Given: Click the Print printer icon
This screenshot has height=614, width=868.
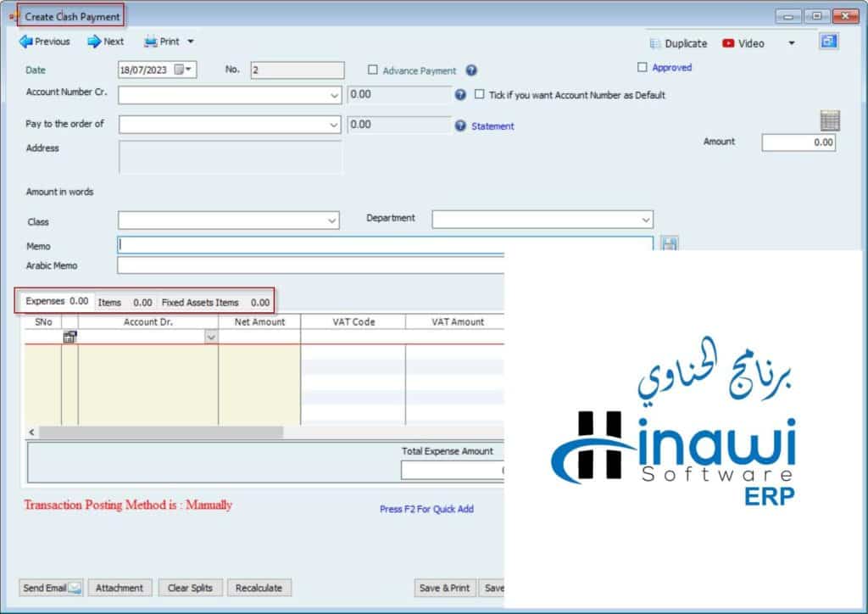Looking at the screenshot, I should [x=150, y=42].
